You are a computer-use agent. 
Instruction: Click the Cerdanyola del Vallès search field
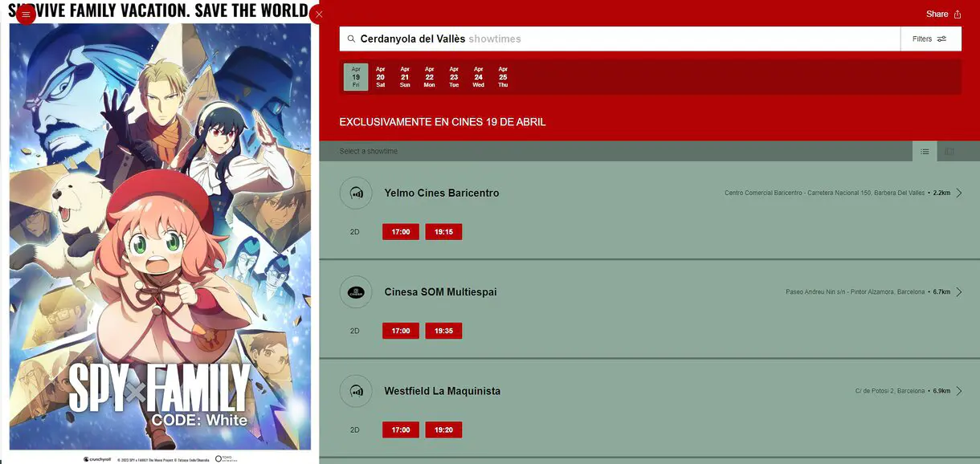pos(620,39)
